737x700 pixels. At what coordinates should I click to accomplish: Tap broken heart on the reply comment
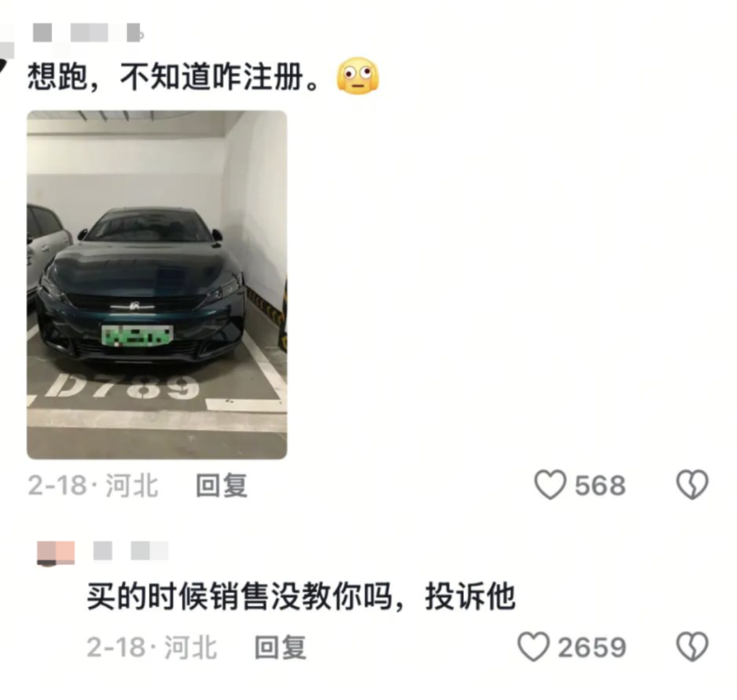point(692,647)
